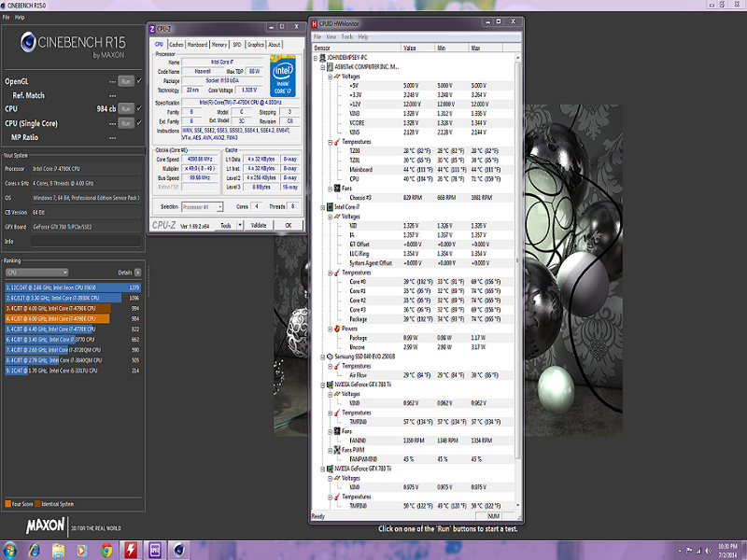Click the HWMonitor title bar icon
This screenshot has height=560, width=747.
[x=315, y=23]
